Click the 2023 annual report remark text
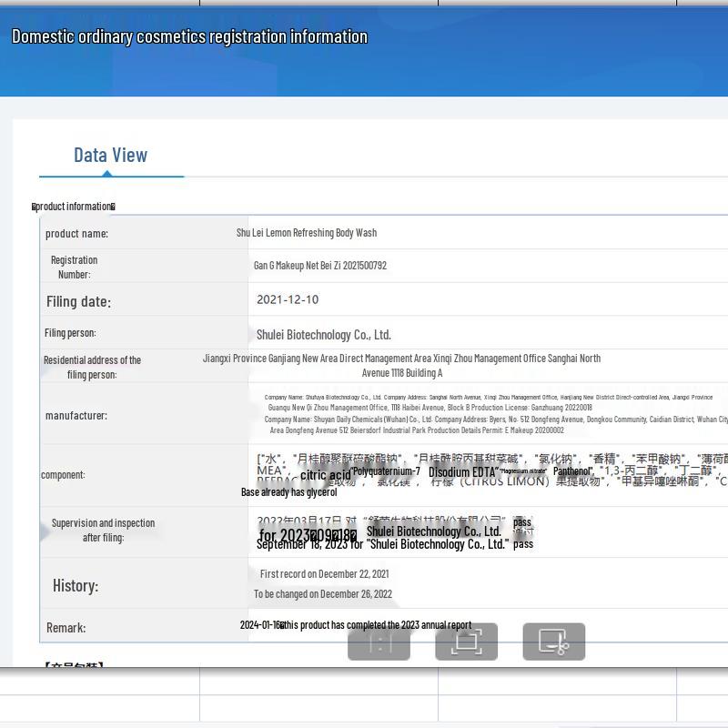This screenshot has width=728, height=728. coord(375,625)
